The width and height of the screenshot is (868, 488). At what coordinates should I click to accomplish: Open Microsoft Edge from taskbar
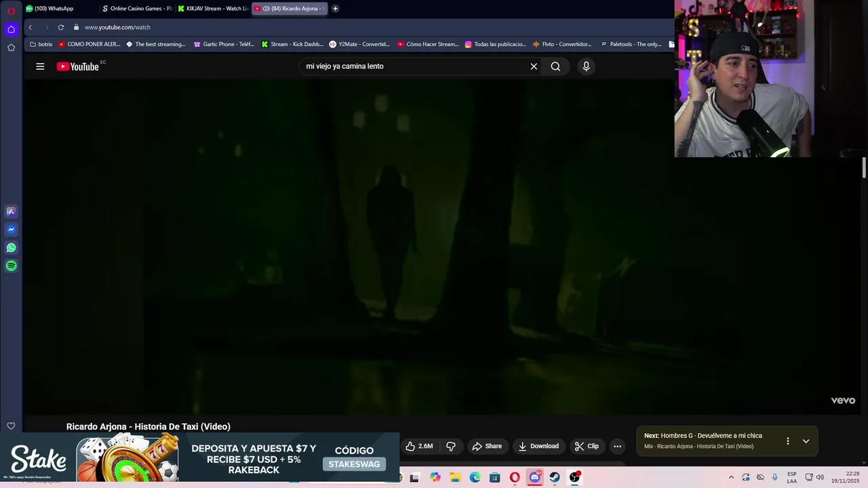pyautogui.click(x=475, y=477)
